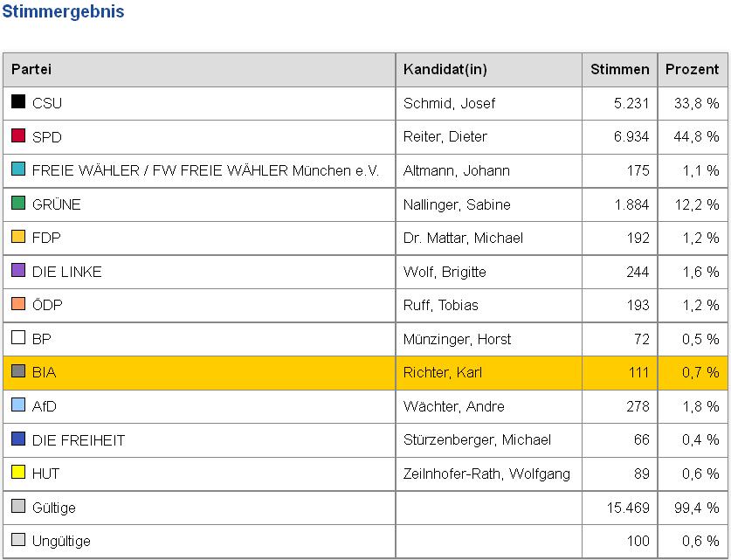The image size is (731, 560).
Task: Click the black CSU color square
Action: [x=18, y=101]
